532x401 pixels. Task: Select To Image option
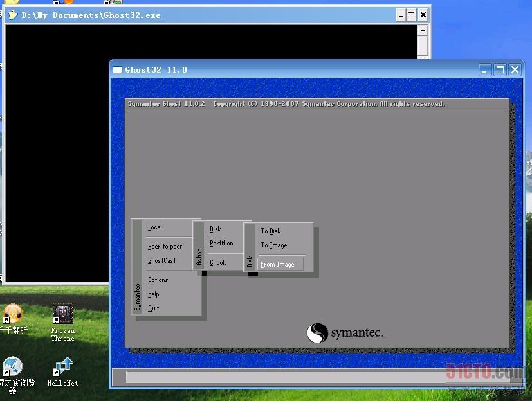(274, 245)
